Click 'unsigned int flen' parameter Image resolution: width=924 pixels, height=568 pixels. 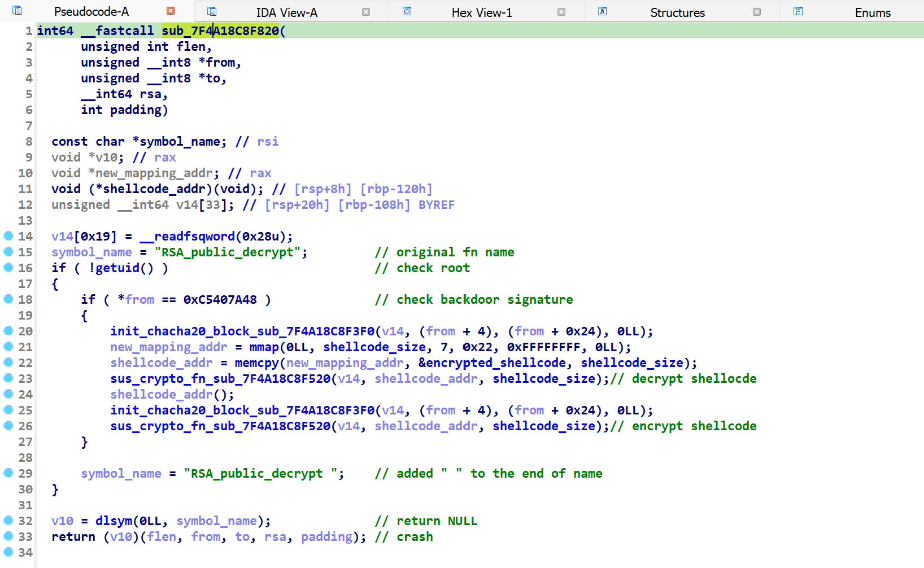click(x=146, y=46)
